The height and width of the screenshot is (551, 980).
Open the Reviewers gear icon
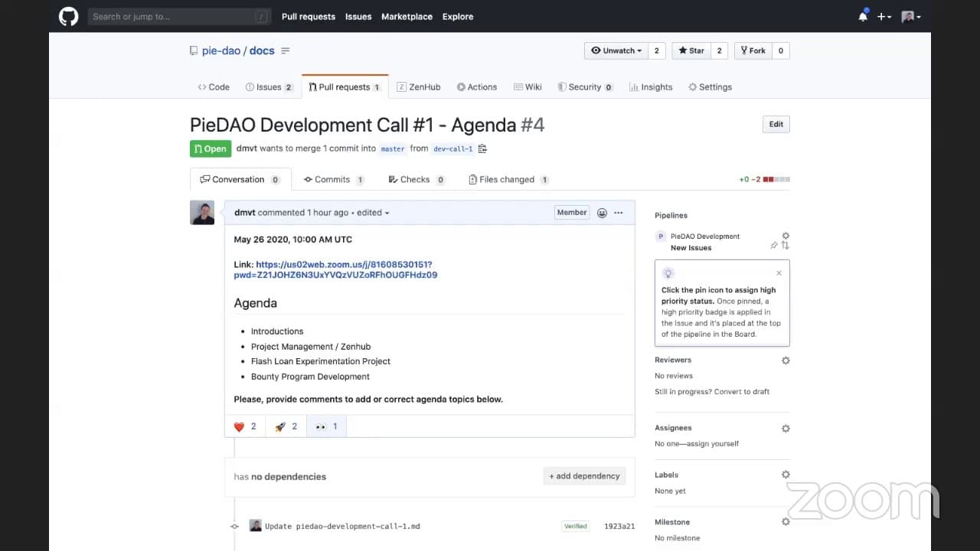(786, 360)
